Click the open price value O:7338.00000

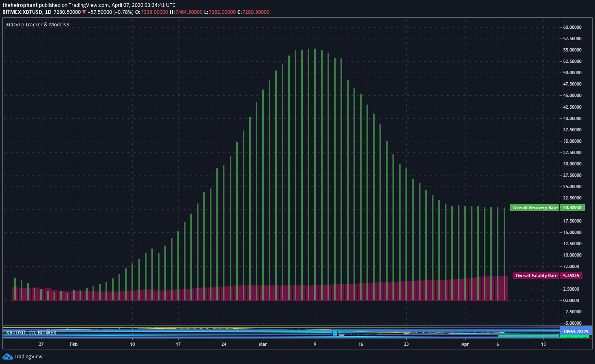(151, 12)
